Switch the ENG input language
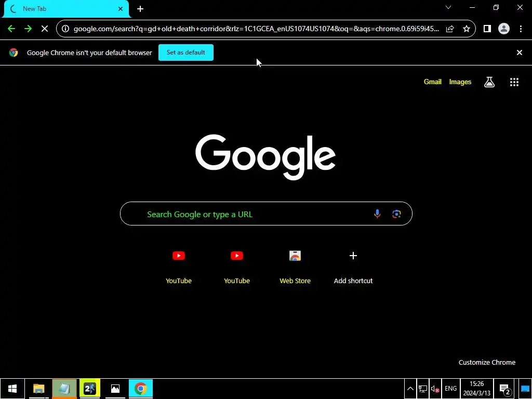The image size is (532, 399). [x=450, y=389]
